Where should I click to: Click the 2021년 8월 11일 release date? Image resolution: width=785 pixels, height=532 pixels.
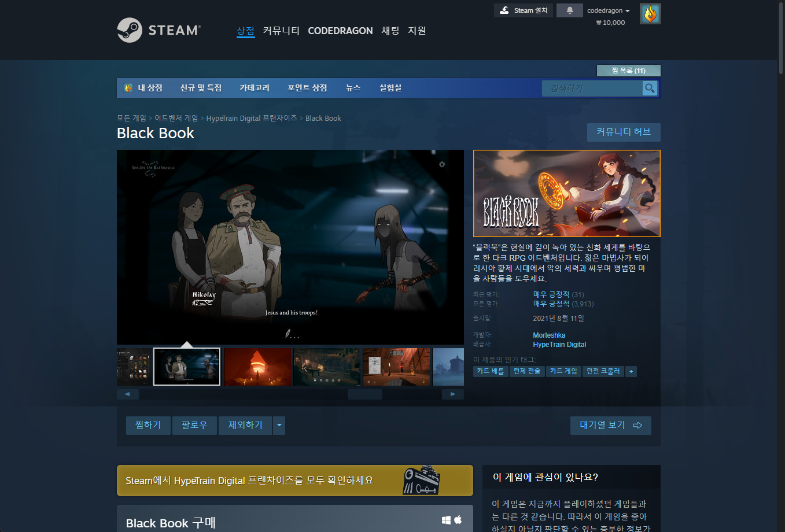559,319
